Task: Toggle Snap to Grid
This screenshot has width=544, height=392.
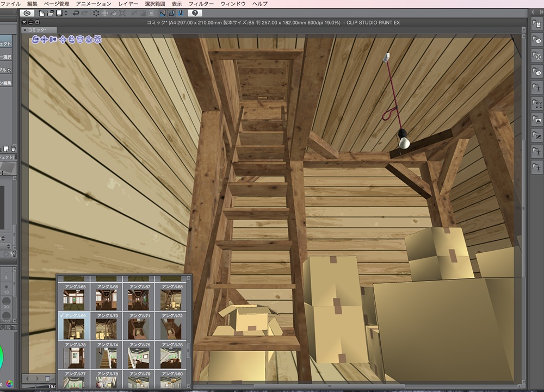Action: (180, 13)
